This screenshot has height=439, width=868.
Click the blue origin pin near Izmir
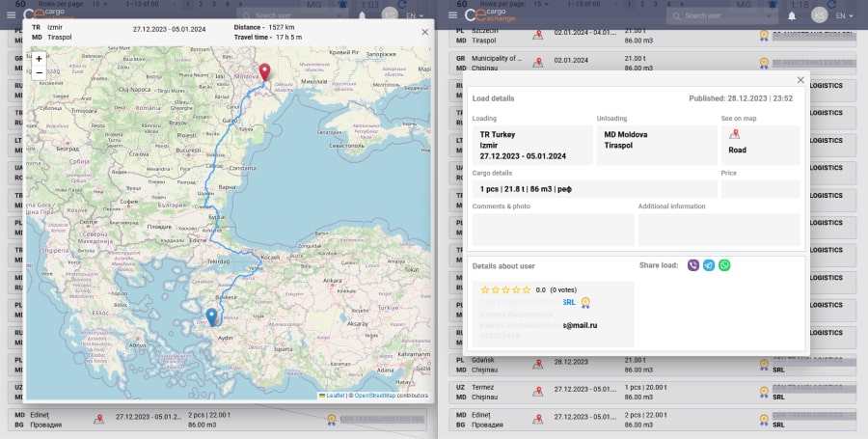tap(212, 316)
